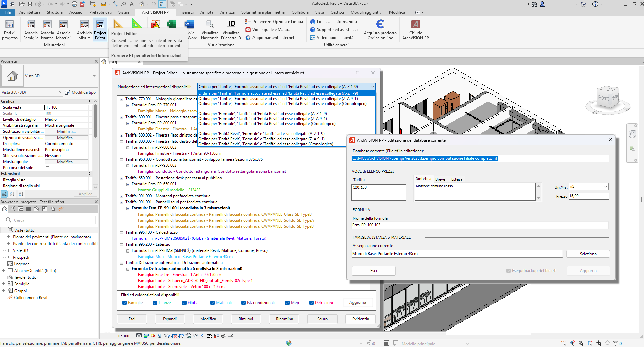Click the Rinomina button
The height and width of the screenshot is (347, 644).
pos(284,319)
